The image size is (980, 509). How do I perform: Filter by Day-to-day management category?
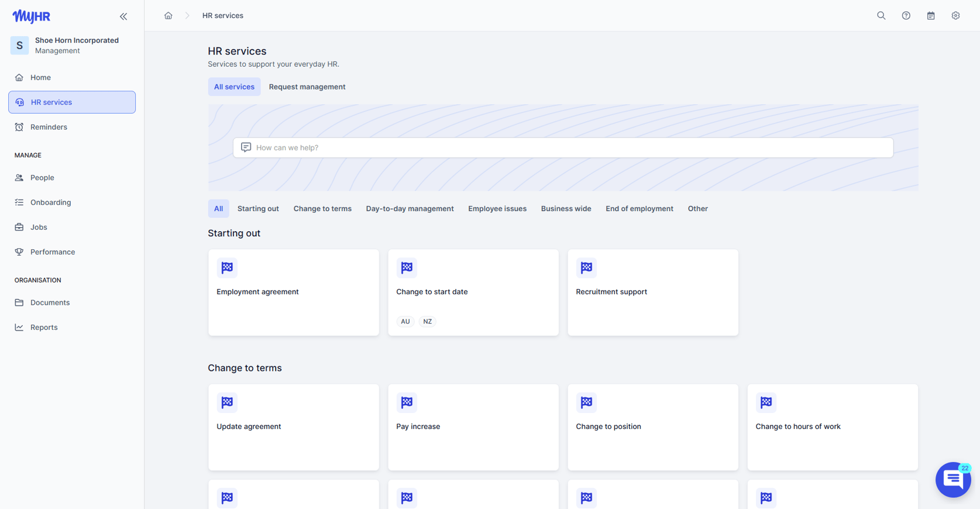(x=410, y=208)
